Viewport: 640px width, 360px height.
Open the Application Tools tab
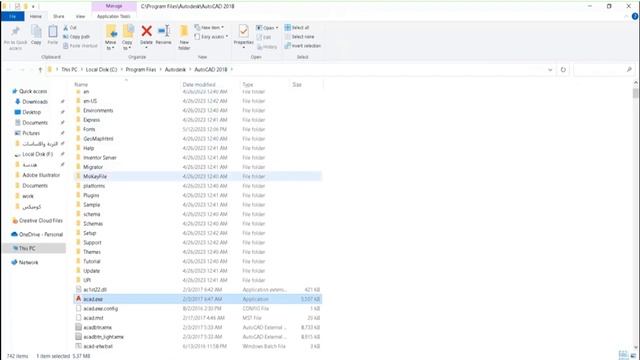[x=113, y=16]
